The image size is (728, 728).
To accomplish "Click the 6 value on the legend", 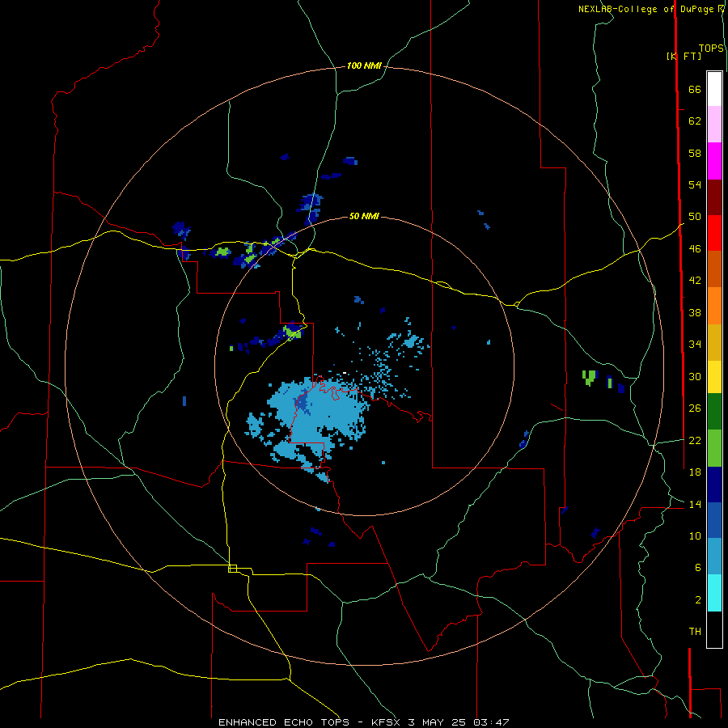I will [x=698, y=568].
